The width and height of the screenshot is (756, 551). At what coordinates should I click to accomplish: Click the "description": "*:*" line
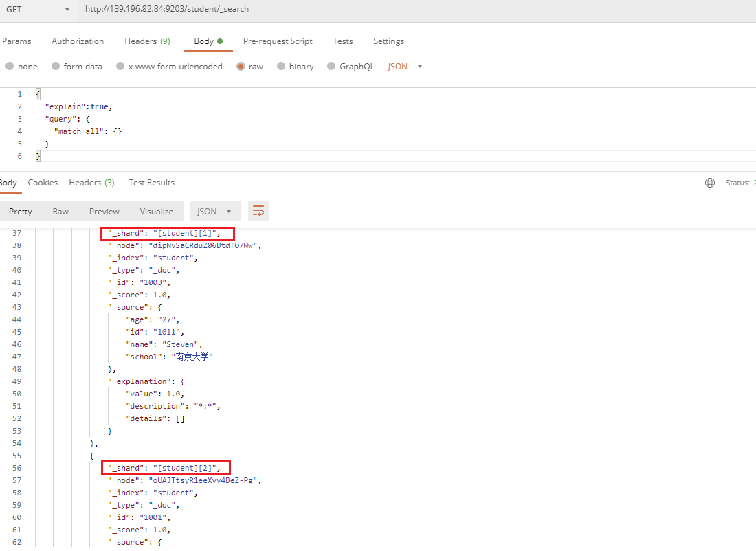173,407
